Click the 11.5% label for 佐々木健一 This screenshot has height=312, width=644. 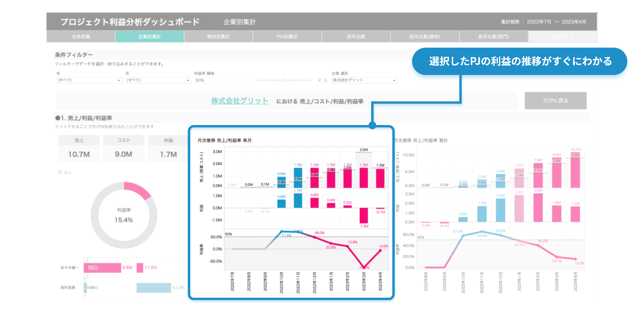pos(151,268)
